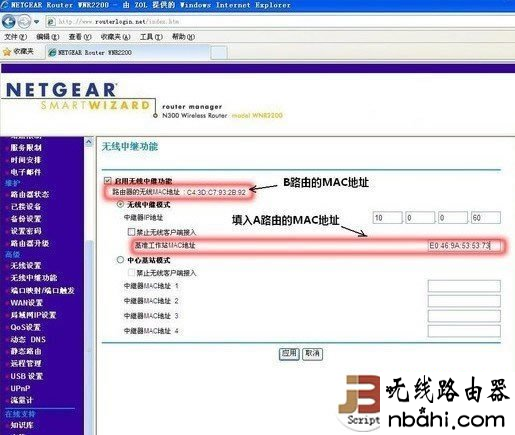The height and width of the screenshot is (435, 515).
Task: Open 动态 DNS in the sidebar
Action: [28, 339]
